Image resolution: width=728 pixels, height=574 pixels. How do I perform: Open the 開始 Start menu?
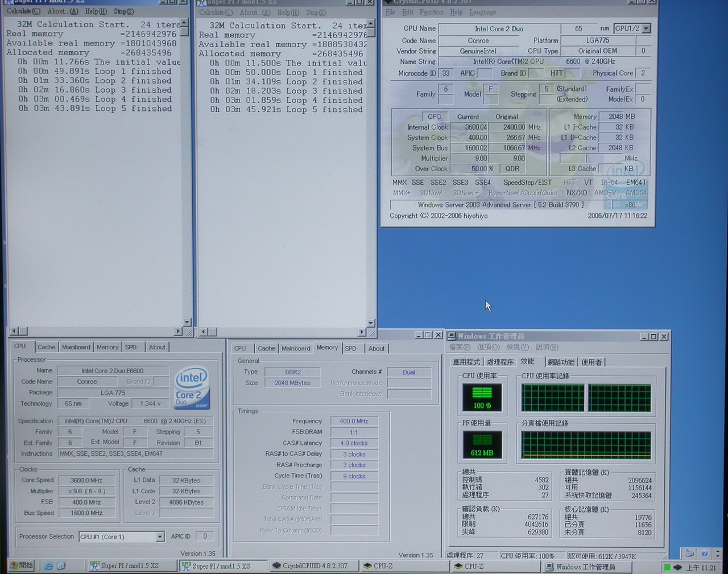[x=22, y=566]
